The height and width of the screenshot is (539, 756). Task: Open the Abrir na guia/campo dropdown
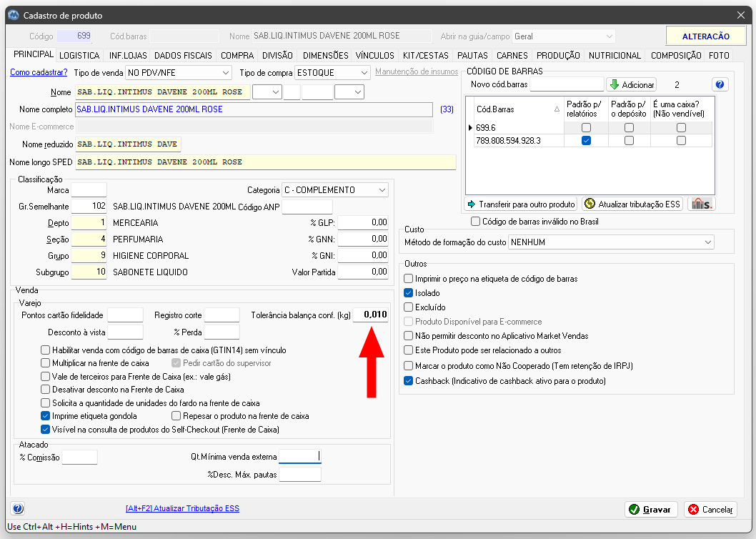(564, 36)
